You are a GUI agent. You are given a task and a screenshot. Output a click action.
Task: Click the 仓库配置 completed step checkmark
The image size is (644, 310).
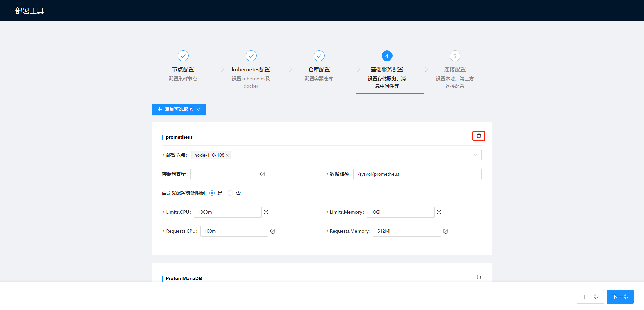(319, 56)
